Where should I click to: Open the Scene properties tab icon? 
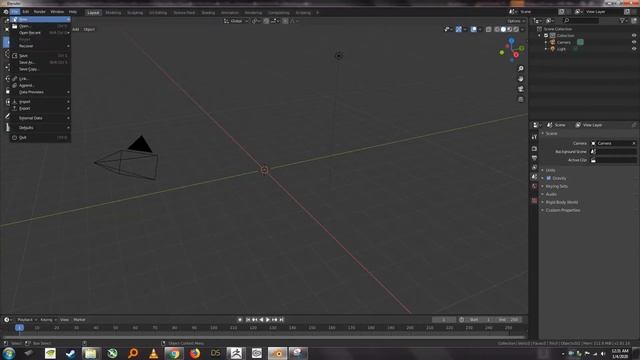point(534,177)
